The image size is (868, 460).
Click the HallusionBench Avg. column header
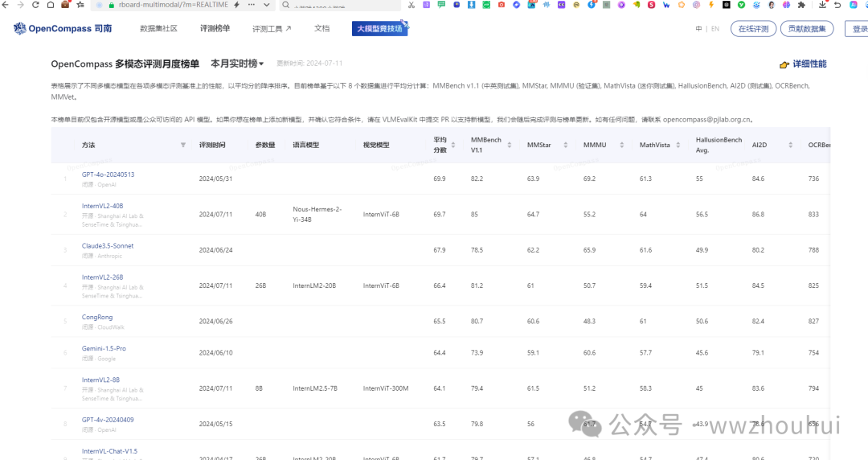pyautogui.click(x=719, y=146)
